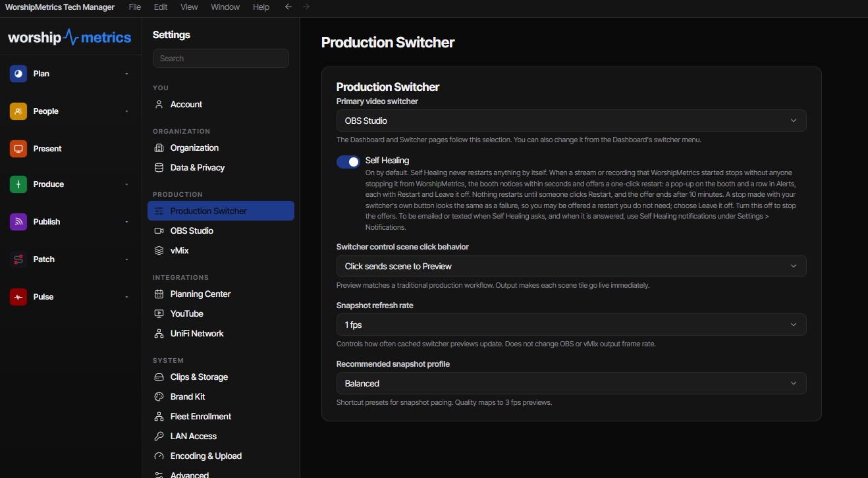Select Production Switcher in settings list
The image size is (868, 478).
point(221,211)
